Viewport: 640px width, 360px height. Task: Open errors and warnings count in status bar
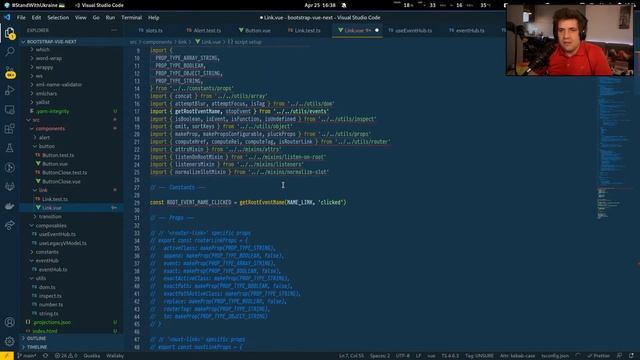click(x=66, y=356)
